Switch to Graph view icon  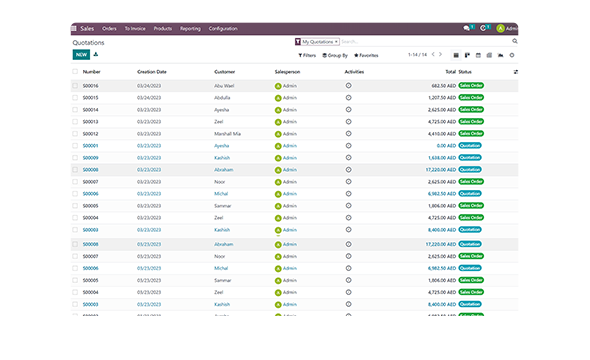point(500,55)
